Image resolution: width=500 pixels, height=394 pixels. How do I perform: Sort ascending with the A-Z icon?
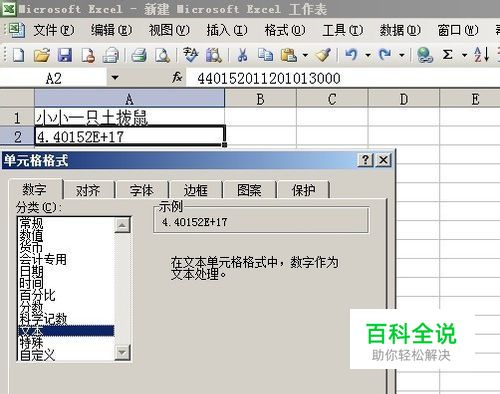click(x=481, y=55)
